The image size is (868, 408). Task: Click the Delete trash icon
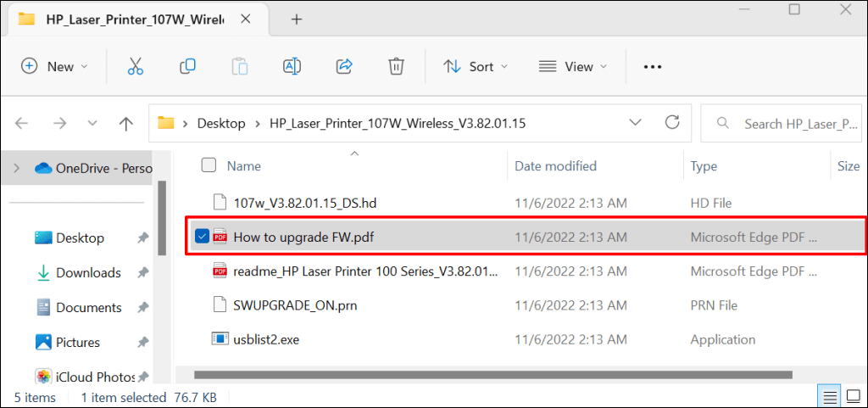tap(395, 66)
